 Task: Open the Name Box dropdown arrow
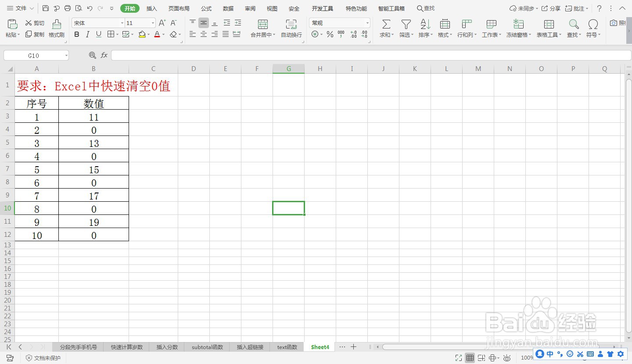tap(66, 55)
